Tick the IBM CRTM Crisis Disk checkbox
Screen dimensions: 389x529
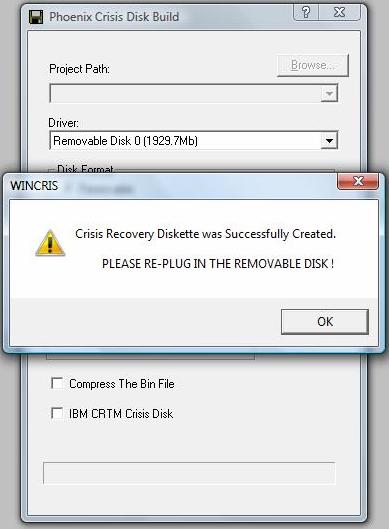pos(57,413)
